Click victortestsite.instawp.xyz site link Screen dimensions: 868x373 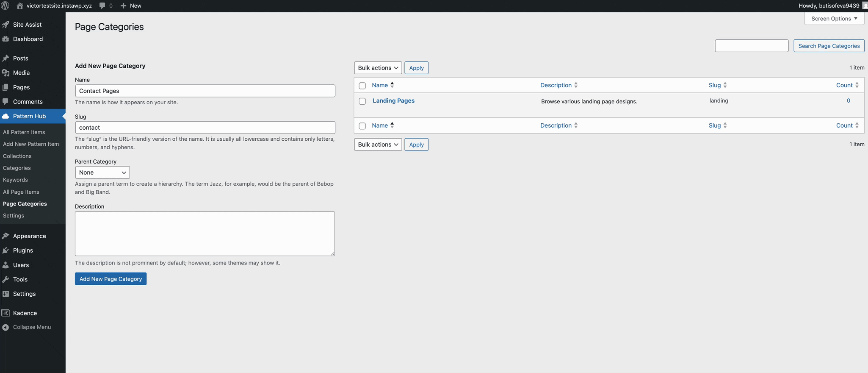click(59, 6)
